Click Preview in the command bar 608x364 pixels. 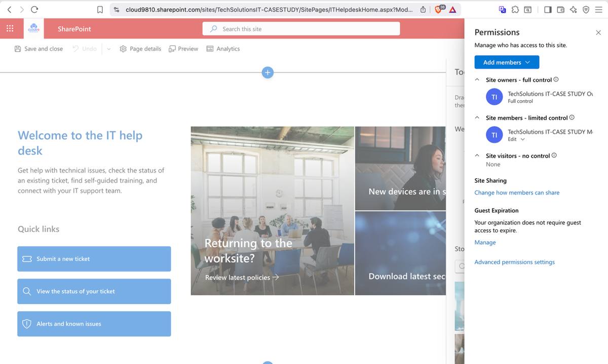(183, 49)
